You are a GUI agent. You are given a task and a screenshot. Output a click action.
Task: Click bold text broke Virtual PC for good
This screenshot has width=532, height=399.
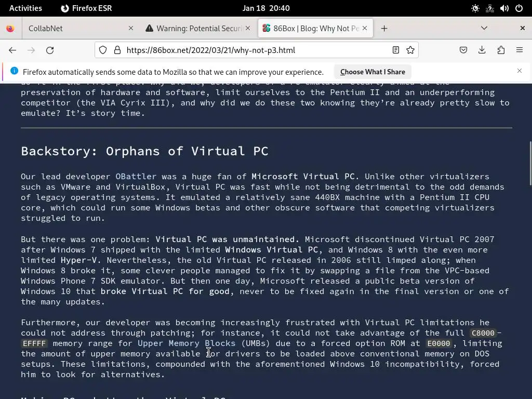coord(165,291)
